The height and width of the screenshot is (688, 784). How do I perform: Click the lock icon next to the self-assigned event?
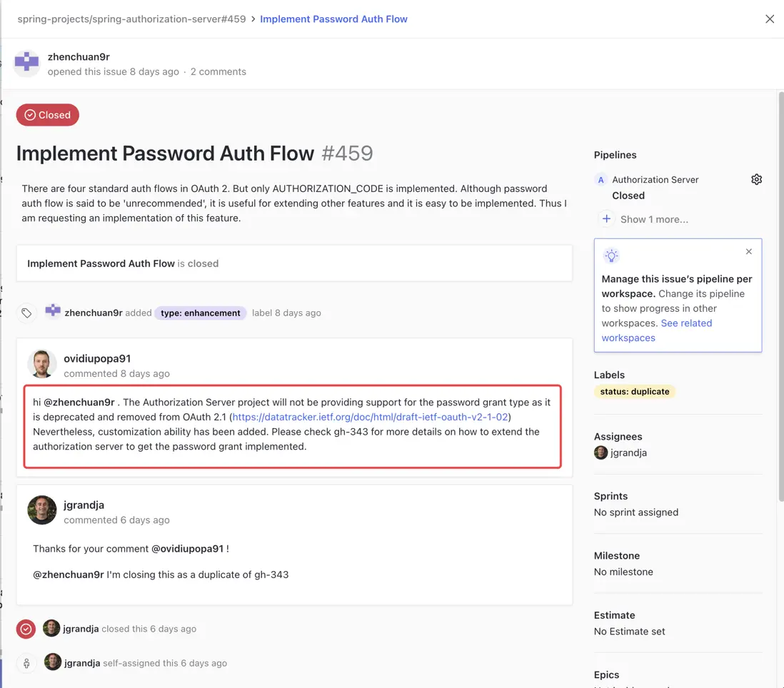tap(26, 663)
